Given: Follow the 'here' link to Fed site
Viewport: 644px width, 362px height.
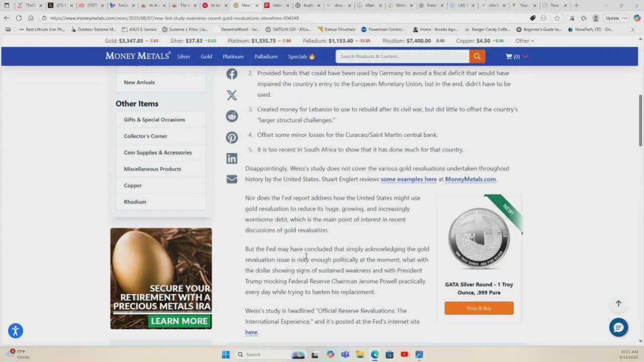Looking at the screenshot, I should pyautogui.click(x=251, y=332).
